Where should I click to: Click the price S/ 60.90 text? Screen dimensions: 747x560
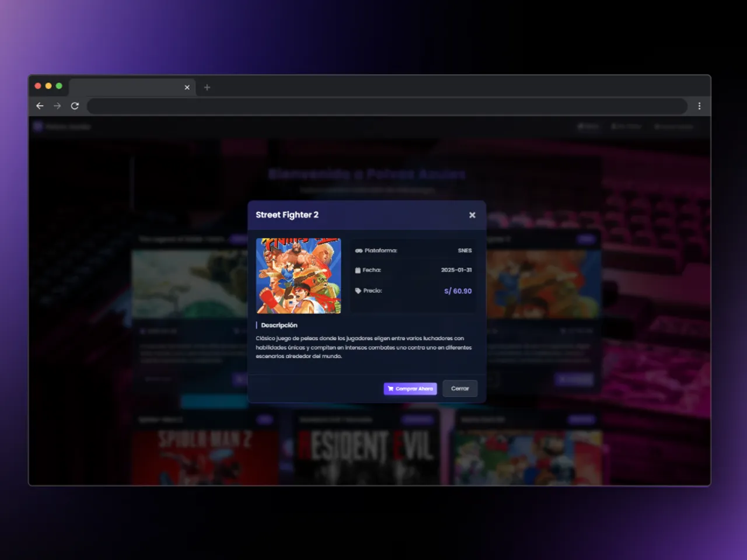(x=457, y=290)
